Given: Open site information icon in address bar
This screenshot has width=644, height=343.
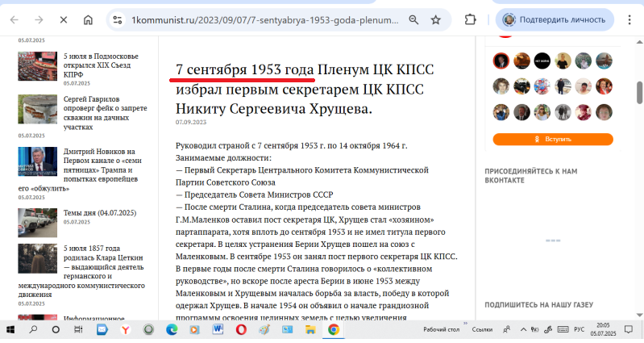Looking at the screenshot, I should [118, 19].
